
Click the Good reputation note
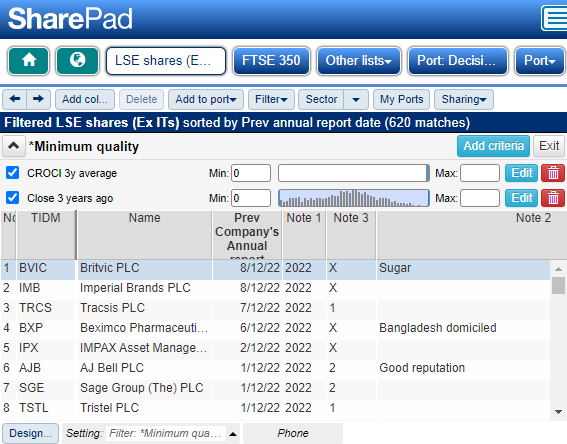(422, 368)
